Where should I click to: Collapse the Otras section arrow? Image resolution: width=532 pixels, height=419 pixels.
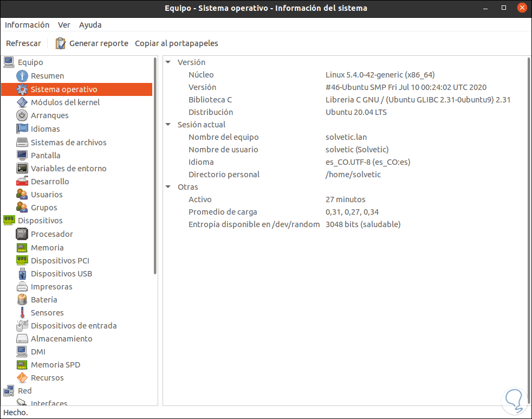click(x=168, y=187)
